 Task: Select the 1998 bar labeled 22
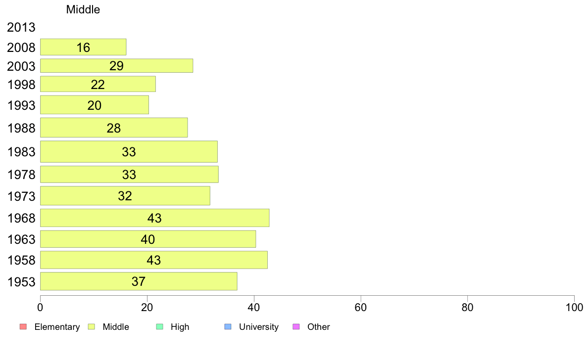pos(98,84)
